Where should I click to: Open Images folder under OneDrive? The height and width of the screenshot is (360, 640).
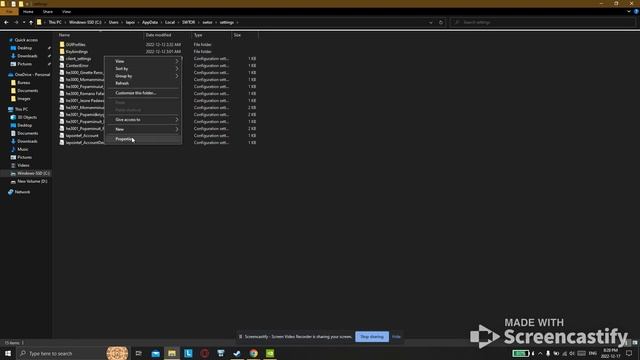click(24, 99)
